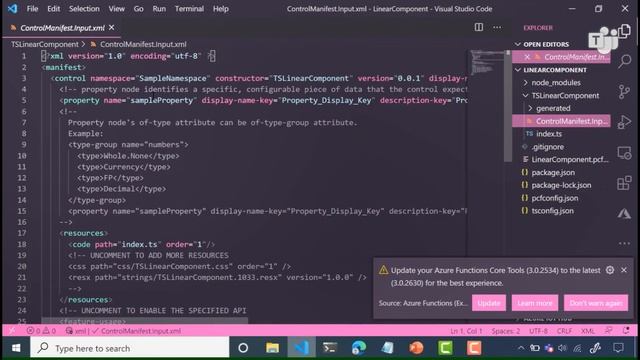Open the View menu
The height and width of the screenshot is (360, 640).
point(116,9)
